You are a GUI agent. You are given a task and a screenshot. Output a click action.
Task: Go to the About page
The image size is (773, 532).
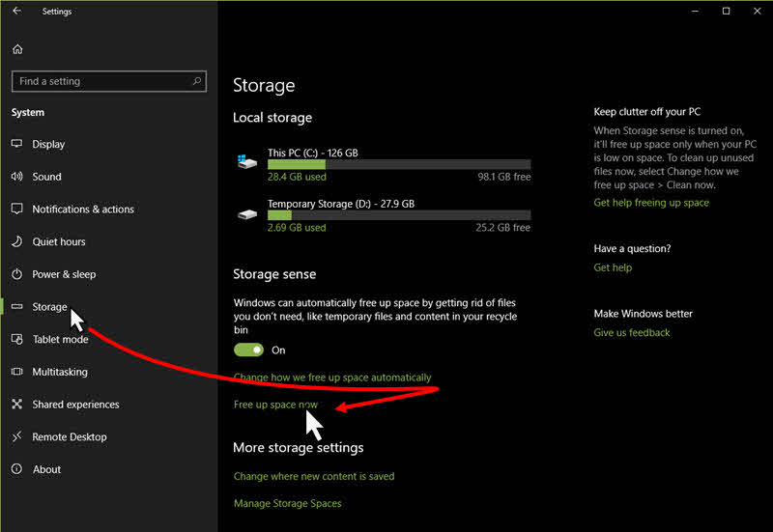click(46, 469)
